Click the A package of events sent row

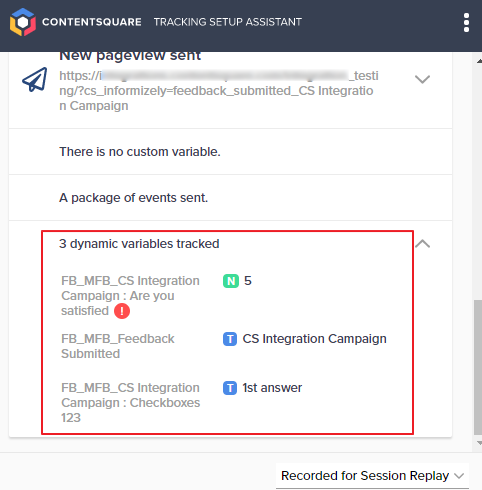click(230, 198)
